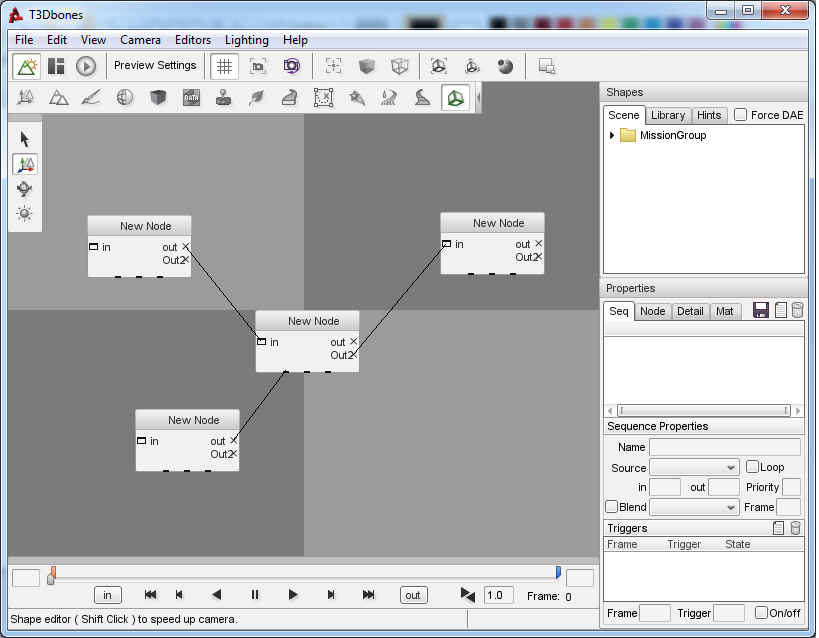Open the Terrain Painter (brush icon)
Viewport: 819px width, 638px height.
[91, 98]
